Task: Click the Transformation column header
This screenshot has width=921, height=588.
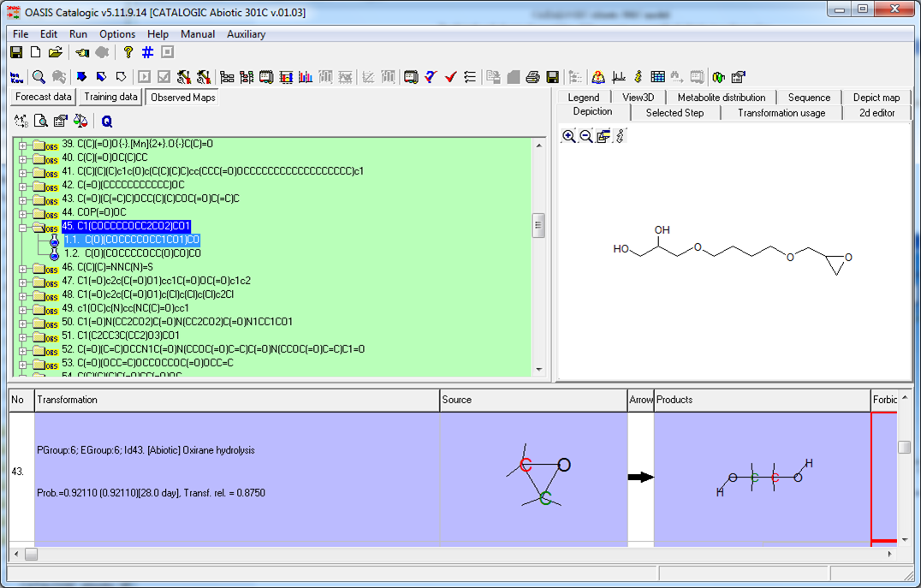Action: pyautogui.click(x=237, y=400)
